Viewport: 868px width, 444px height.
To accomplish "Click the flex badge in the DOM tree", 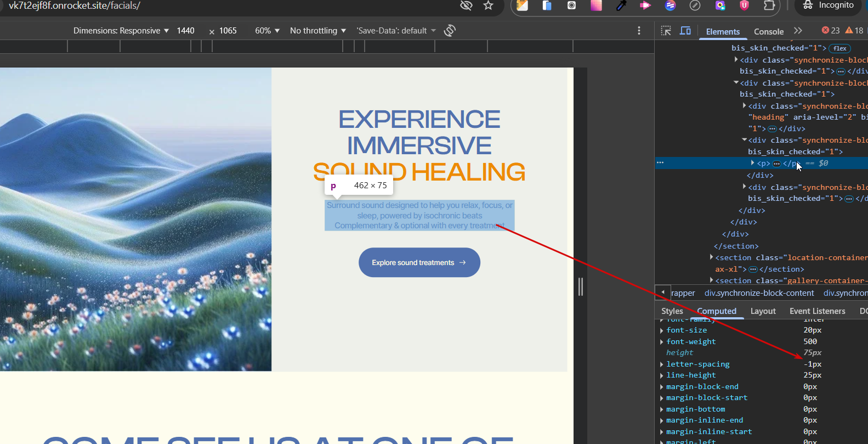I will 839,48.
